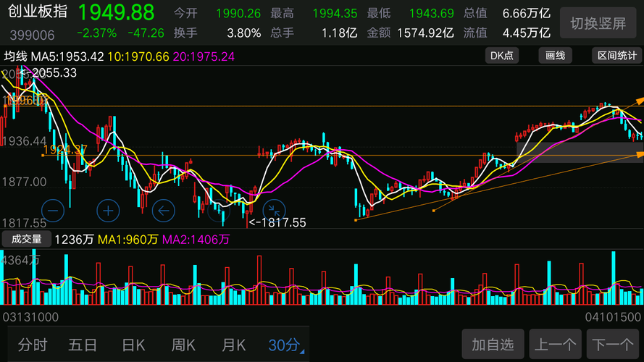Tap the MA2:1406万 volume label
Image resolution: width=644 pixels, height=362 pixels.
pyautogui.click(x=196, y=240)
